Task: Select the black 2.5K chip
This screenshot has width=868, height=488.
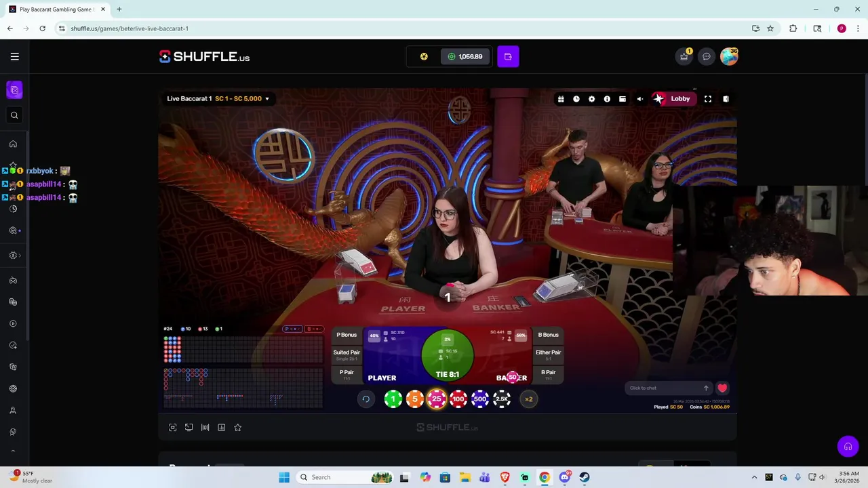Action: pyautogui.click(x=502, y=399)
